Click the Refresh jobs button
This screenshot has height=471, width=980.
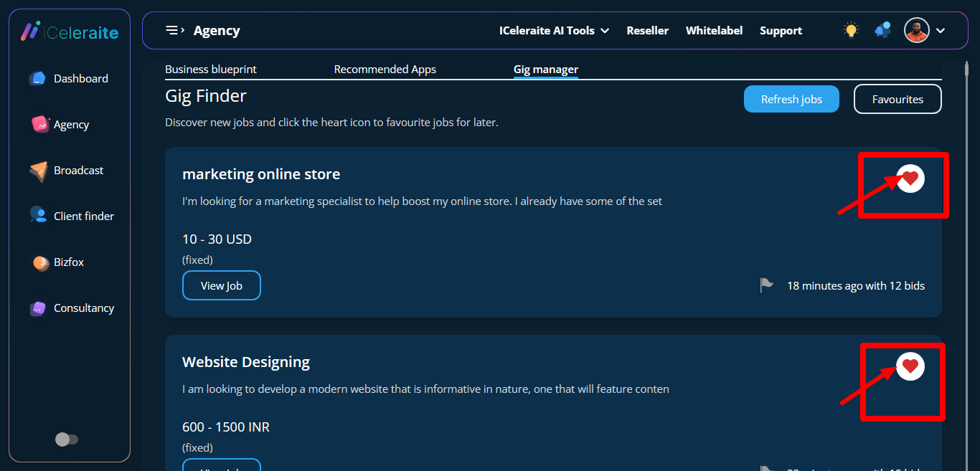click(791, 99)
